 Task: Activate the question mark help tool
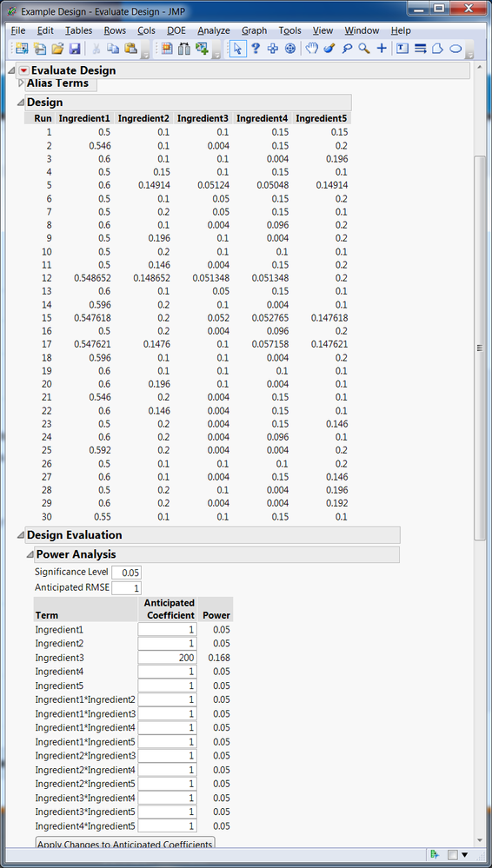256,48
